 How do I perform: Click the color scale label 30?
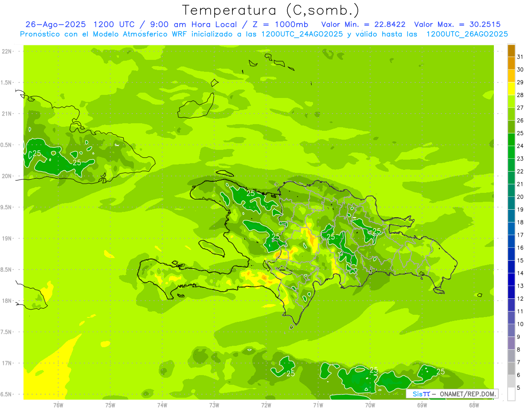520,70
